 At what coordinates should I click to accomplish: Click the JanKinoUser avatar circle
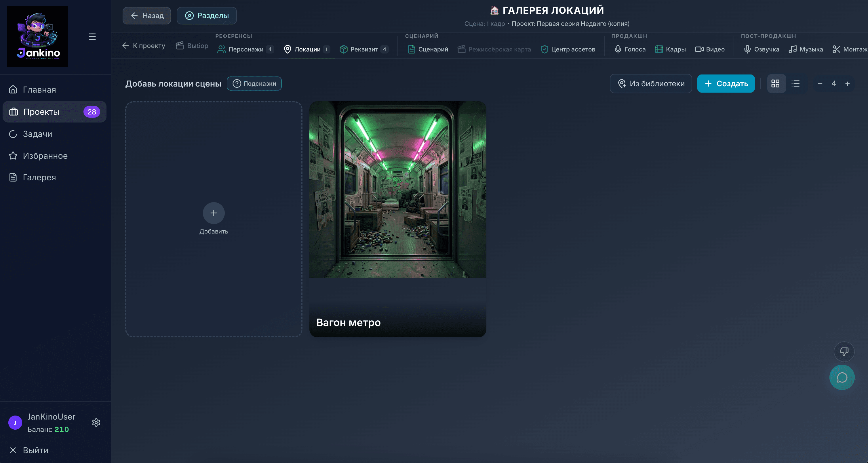(x=15, y=422)
